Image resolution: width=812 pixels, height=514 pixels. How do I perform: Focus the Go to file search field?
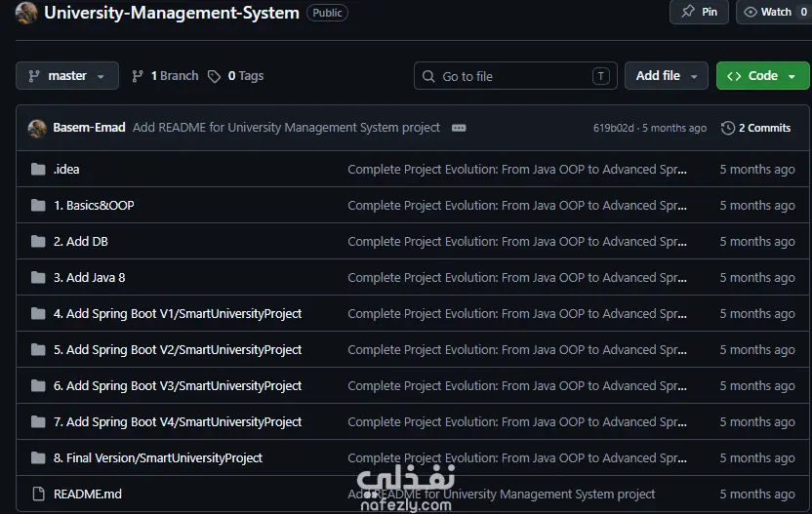click(x=515, y=76)
